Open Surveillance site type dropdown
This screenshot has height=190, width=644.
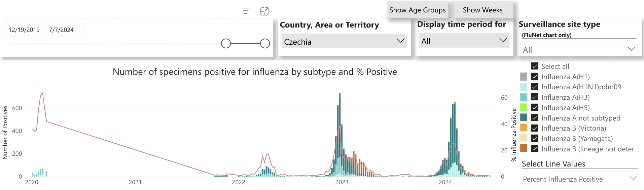click(579, 50)
